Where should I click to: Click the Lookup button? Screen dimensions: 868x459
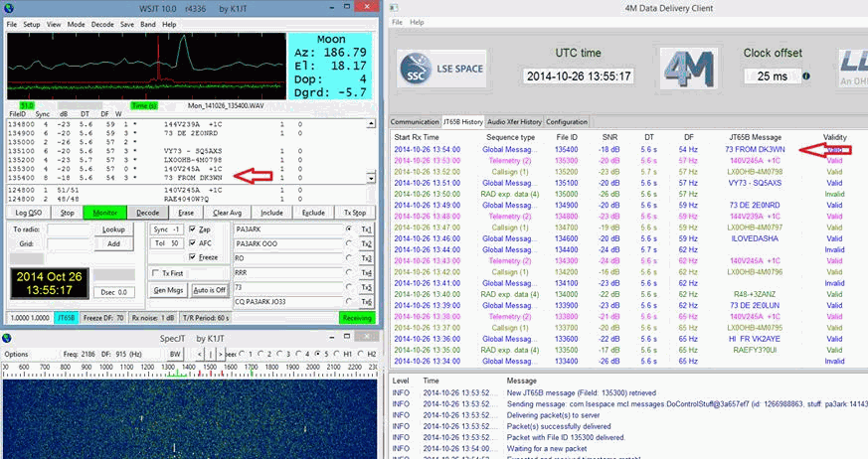tap(113, 229)
